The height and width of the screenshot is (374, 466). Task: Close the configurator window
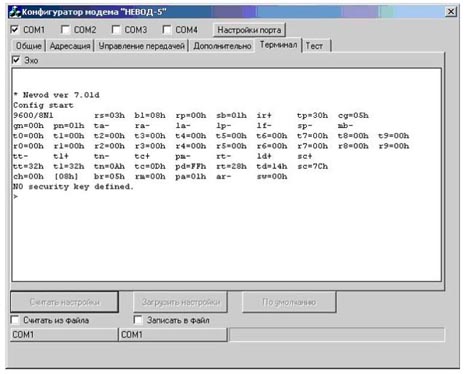pos(451,12)
